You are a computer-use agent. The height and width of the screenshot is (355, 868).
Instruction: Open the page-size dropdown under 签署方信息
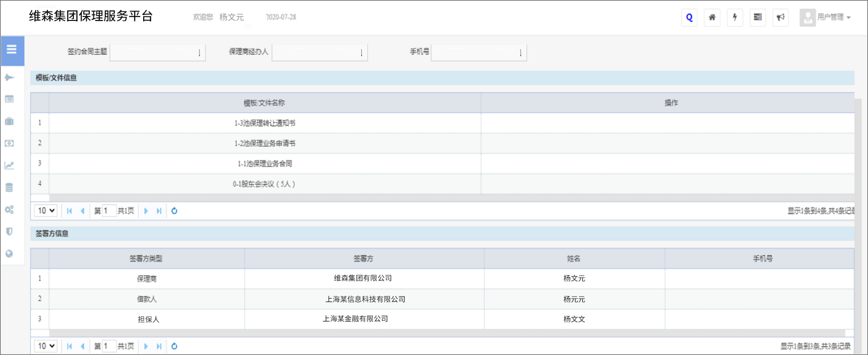click(46, 346)
